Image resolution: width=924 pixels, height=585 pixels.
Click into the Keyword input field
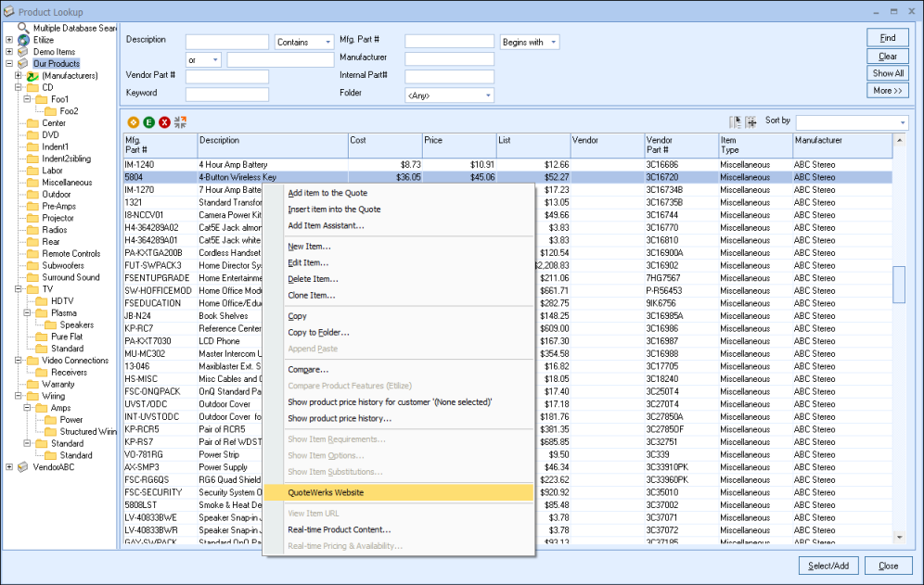226,94
